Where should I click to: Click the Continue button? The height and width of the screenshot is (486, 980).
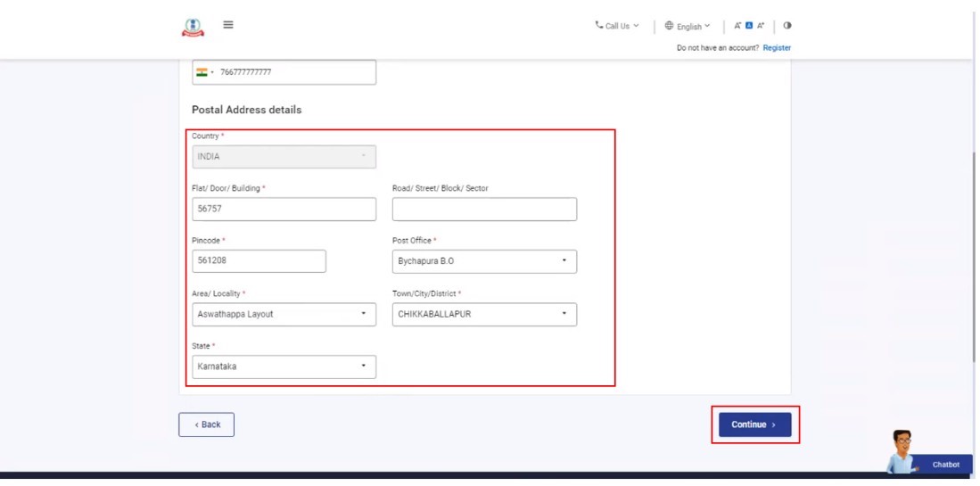click(754, 424)
